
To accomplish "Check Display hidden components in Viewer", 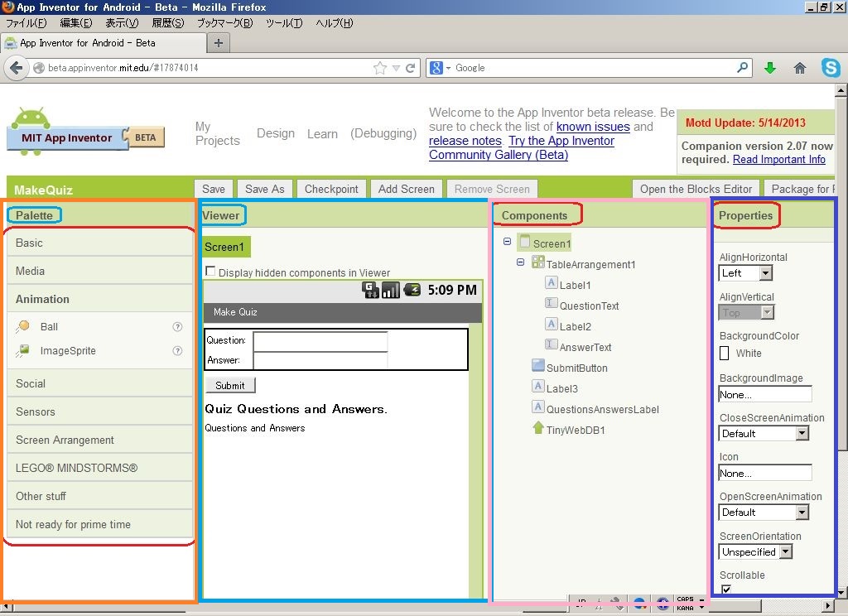I will (x=212, y=270).
